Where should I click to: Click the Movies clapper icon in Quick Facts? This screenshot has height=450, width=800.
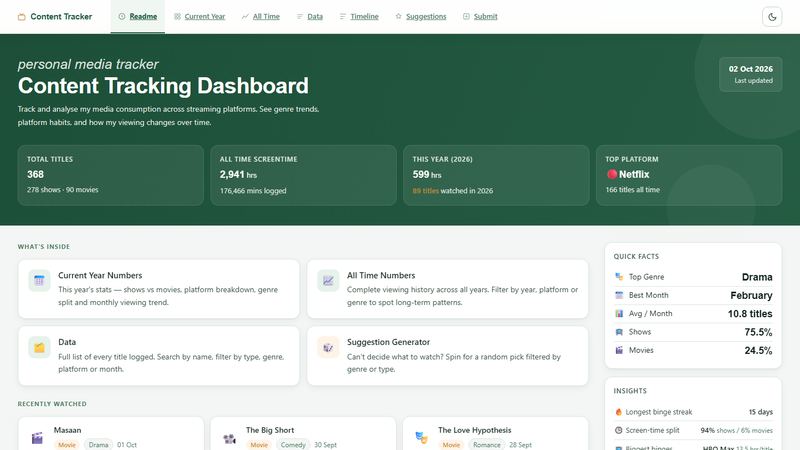click(x=619, y=350)
